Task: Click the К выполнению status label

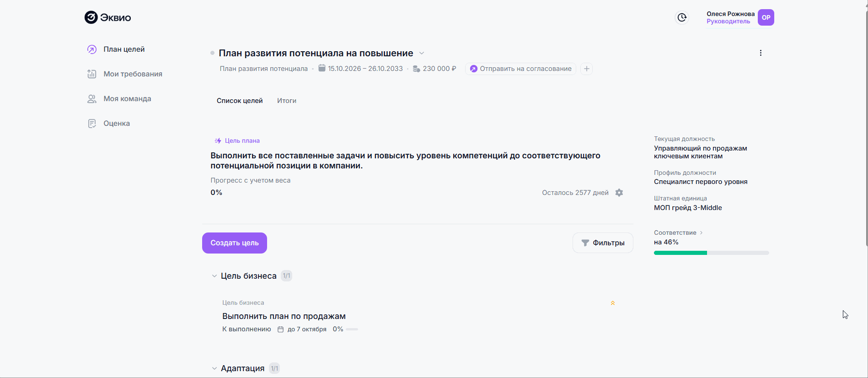Action: 246,329
